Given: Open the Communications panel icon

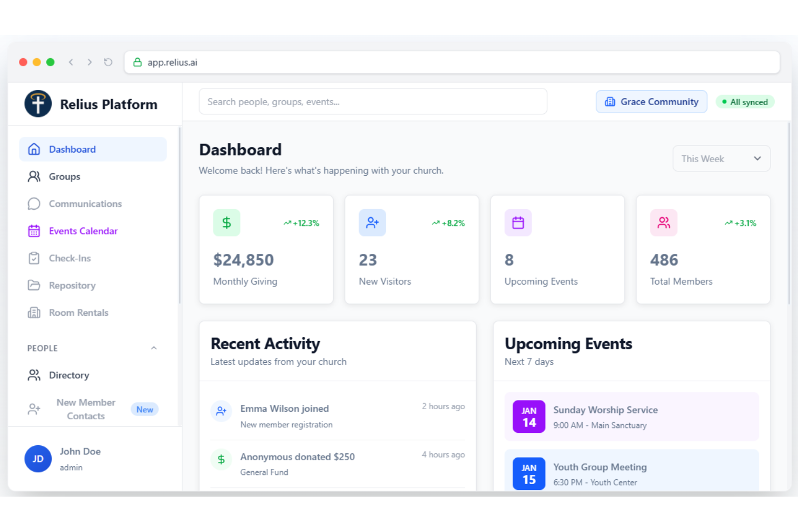Looking at the screenshot, I should point(34,204).
